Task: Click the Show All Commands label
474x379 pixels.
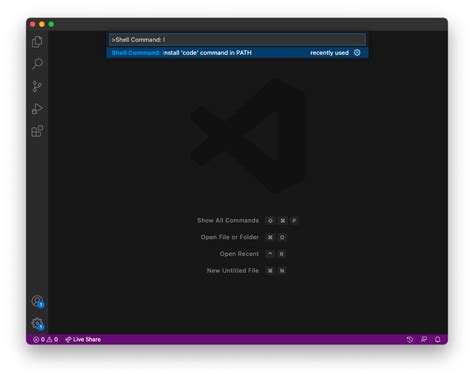Action: point(228,220)
